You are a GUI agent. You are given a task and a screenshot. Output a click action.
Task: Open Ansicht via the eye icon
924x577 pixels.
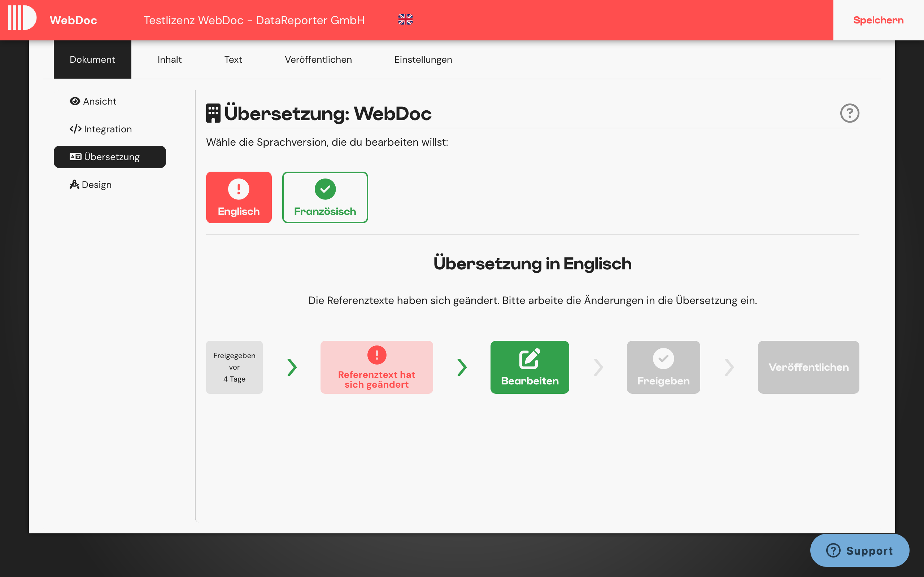[75, 101]
